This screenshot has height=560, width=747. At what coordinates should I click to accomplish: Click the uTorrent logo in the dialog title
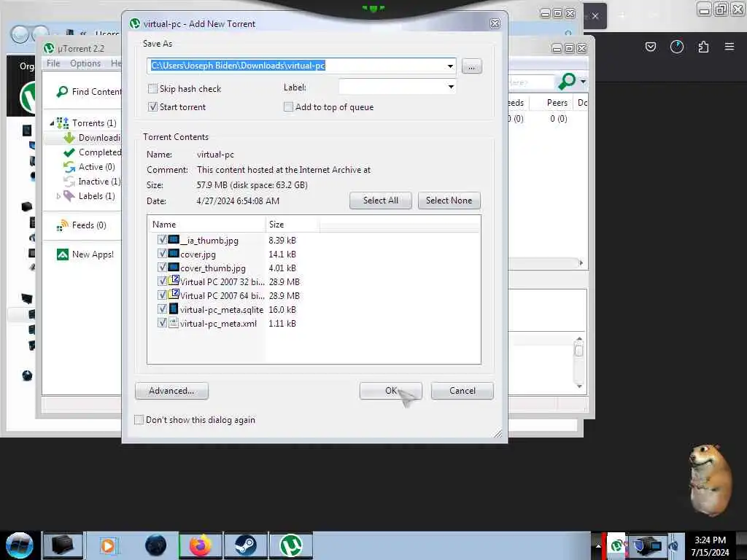pyautogui.click(x=135, y=23)
